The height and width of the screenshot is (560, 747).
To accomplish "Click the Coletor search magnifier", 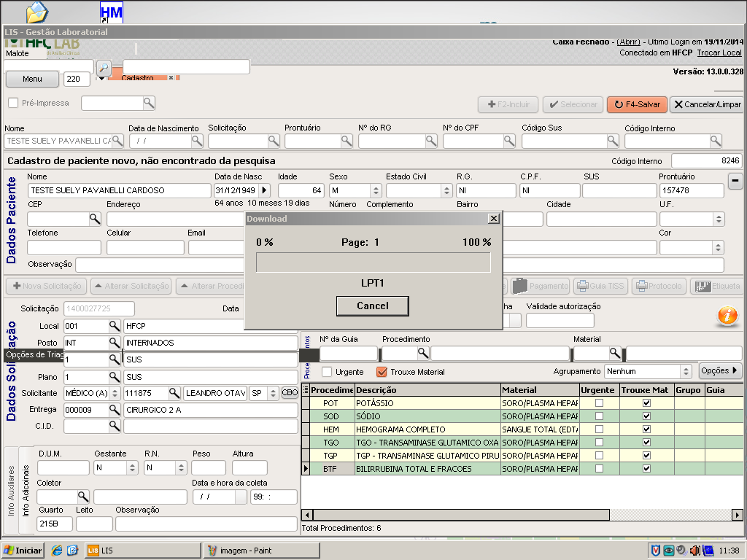I will tap(83, 497).
